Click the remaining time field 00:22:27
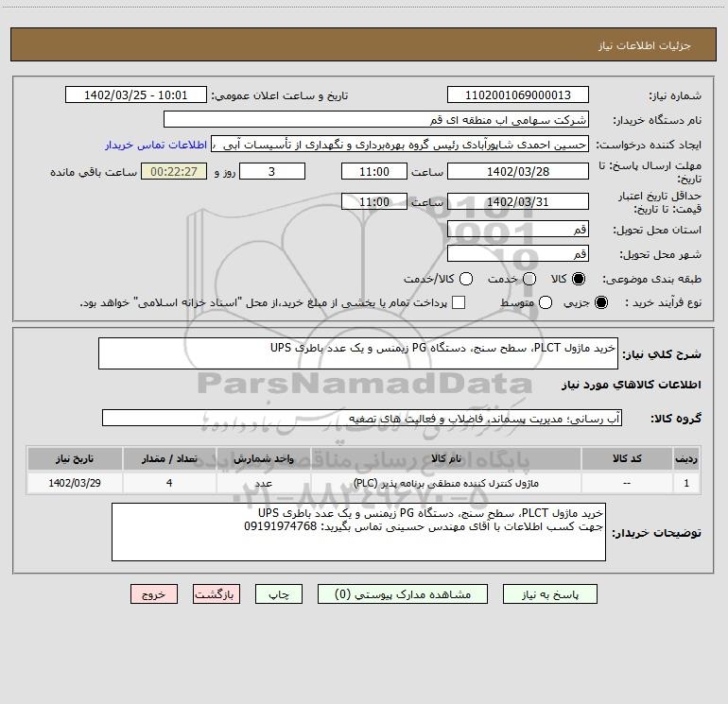This screenshot has width=728, height=704. [x=174, y=171]
